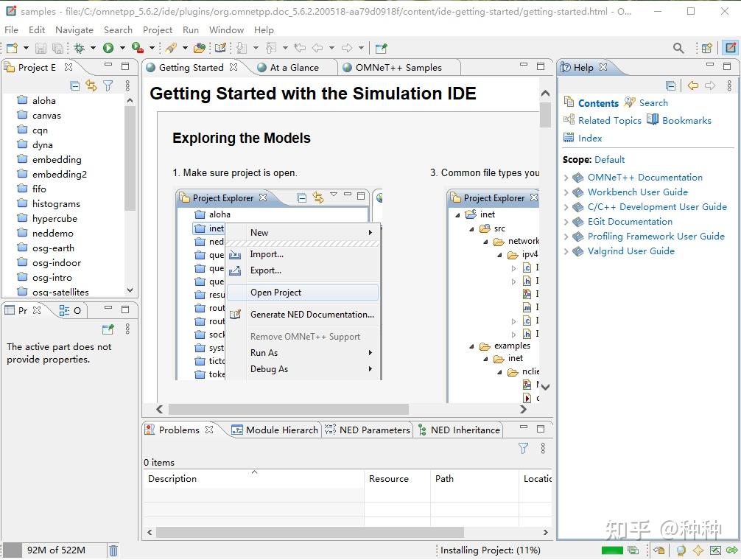Open the Project menu

point(158,29)
